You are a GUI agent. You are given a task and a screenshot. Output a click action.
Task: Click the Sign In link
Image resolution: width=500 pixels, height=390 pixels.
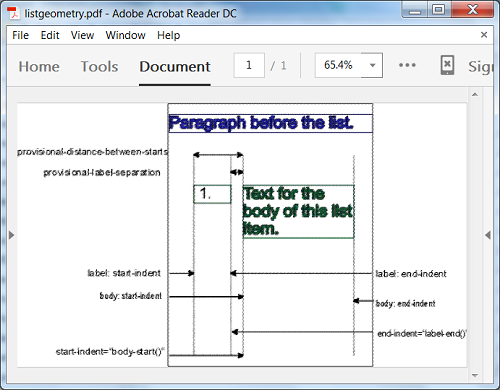pyautogui.click(x=480, y=66)
